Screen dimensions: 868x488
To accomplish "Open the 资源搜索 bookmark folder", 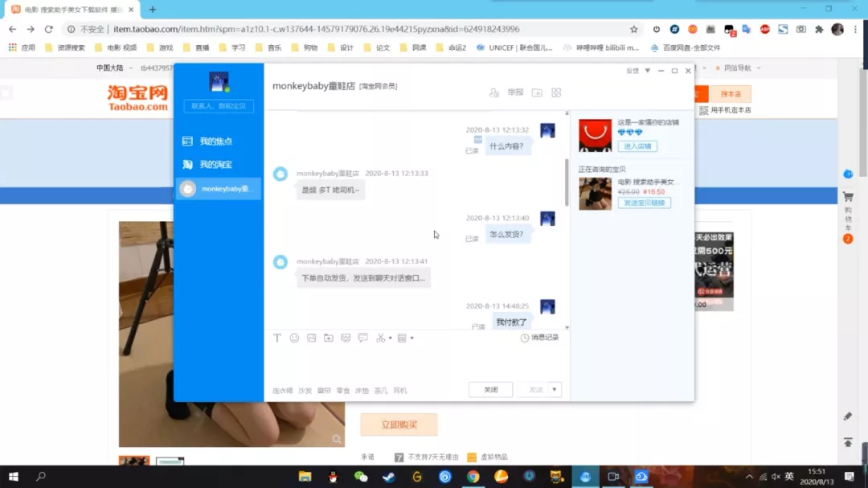I will click(x=65, y=47).
